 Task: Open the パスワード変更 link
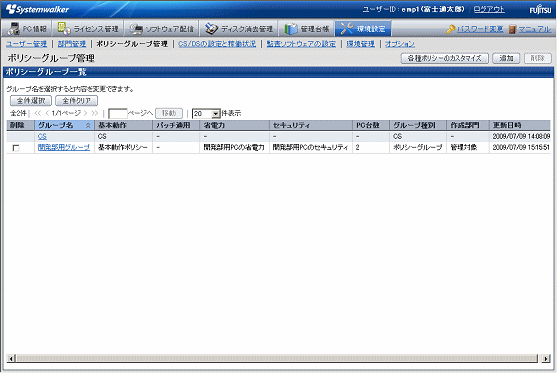tap(480, 29)
